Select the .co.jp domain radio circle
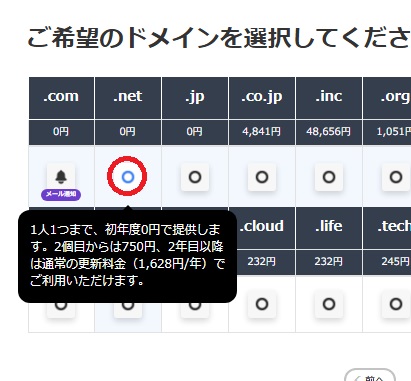 (x=262, y=177)
